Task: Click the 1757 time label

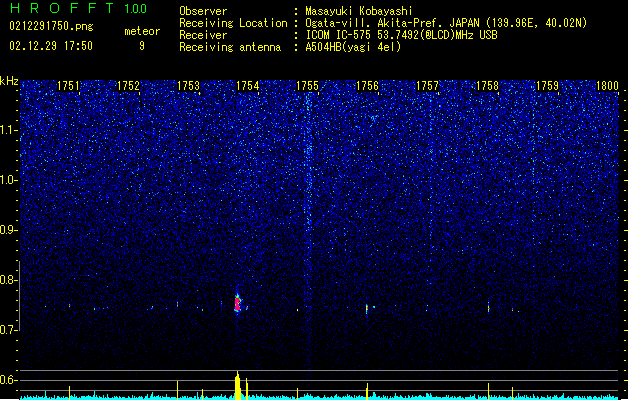Action: [427, 86]
